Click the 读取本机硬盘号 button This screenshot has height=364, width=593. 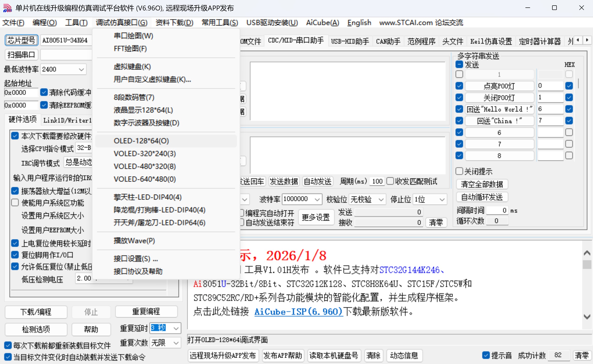coord(334,356)
